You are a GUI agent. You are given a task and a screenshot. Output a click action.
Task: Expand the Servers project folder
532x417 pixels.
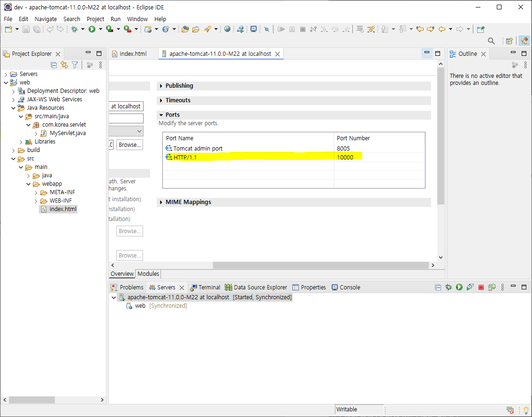(x=6, y=74)
